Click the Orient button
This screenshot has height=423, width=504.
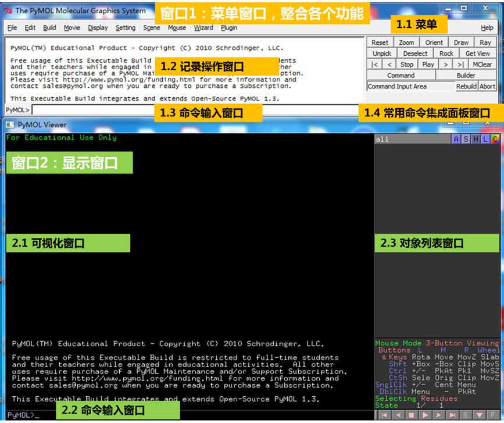tap(434, 42)
